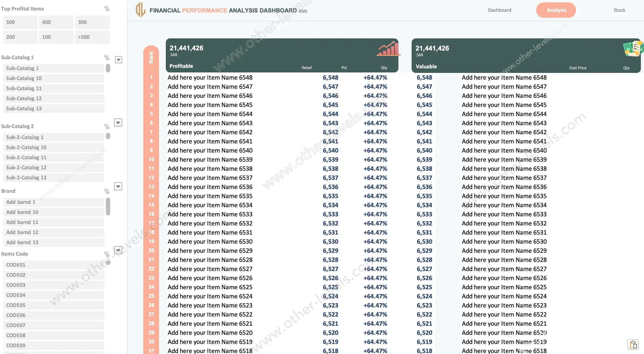Toggle the 500 top items filter
The height and width of the screenshot is (354, 644).
coord(20,22)
